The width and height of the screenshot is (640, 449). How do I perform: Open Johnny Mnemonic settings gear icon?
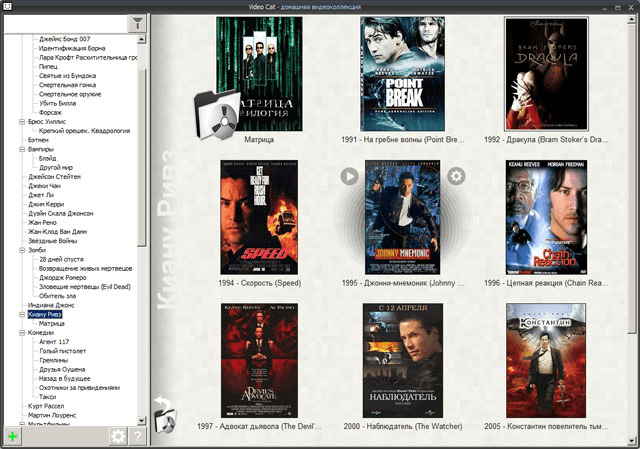pos(456,176)
